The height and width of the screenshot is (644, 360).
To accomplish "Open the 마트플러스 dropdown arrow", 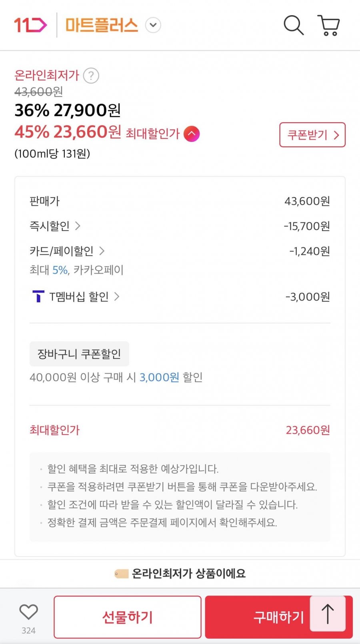I will click(153, 25).
